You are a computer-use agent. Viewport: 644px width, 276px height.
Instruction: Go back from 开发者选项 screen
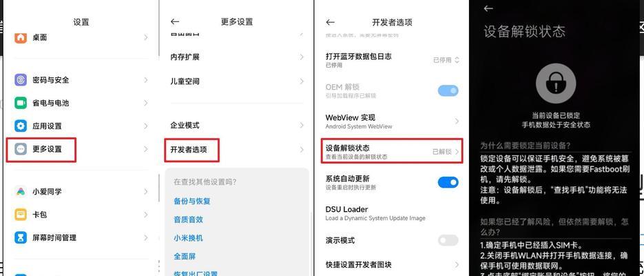coord(330,22)
